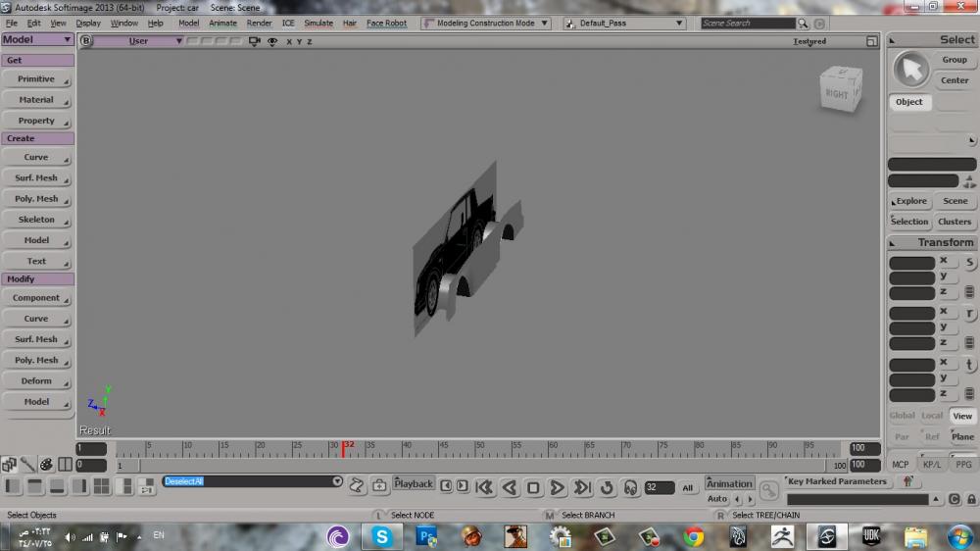Open the Poly. Mesh menu under Create
Image resolution: width=980 pixels, height=551 pixels.
click(36, 199)
